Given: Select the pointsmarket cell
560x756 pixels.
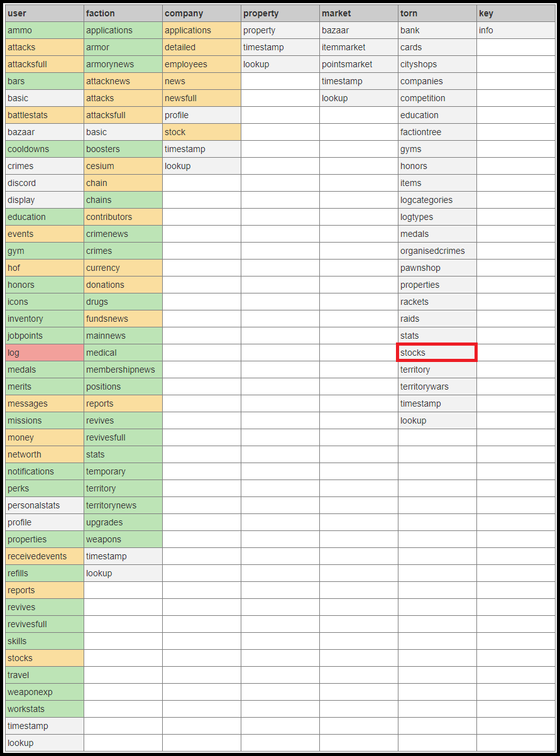Looking at the screenshot, I should 359,64.
